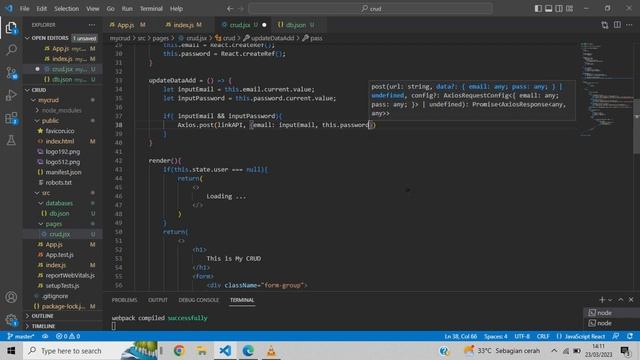Open the Selection menu
This screenshot has height=360, width=640.
(67, 9)
